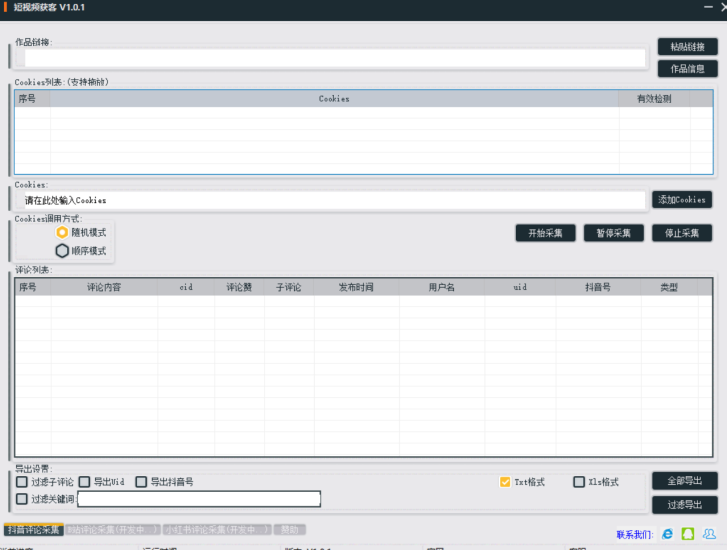Click the green contact icon
The height and width of the screenshot is (550, 727).
688,534
